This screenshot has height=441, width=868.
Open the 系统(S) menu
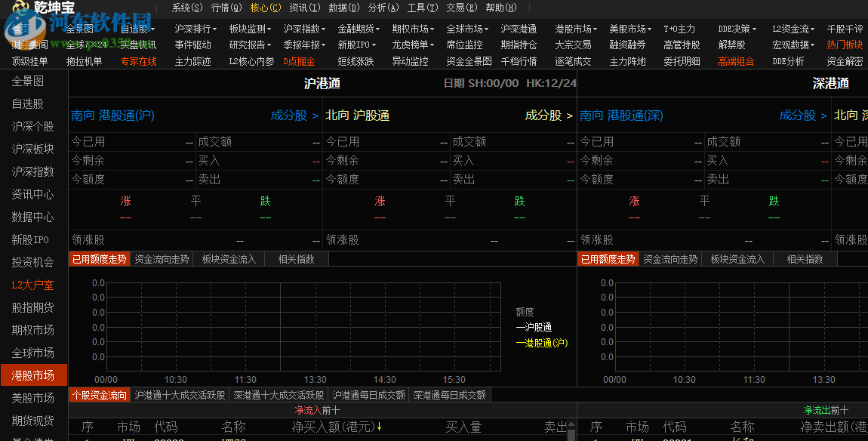[186, 8]
